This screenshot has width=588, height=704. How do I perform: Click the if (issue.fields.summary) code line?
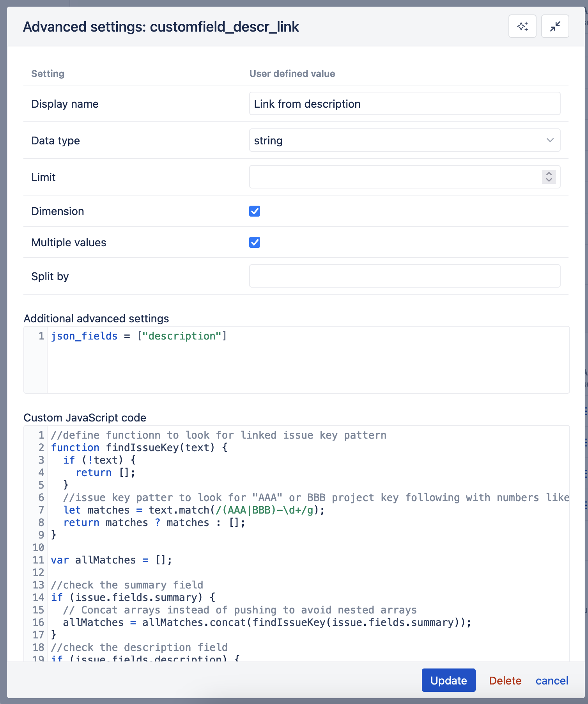(x=133, y=597)
